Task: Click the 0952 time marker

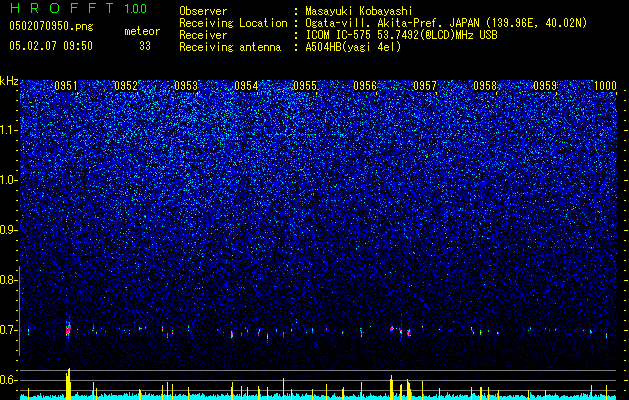Action: pos(126,86)
